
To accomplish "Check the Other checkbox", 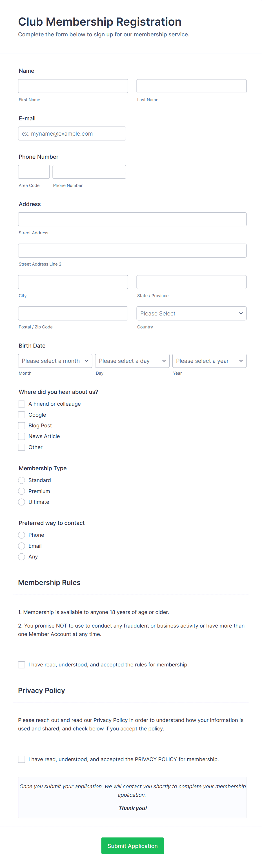I will pos(21,447).
